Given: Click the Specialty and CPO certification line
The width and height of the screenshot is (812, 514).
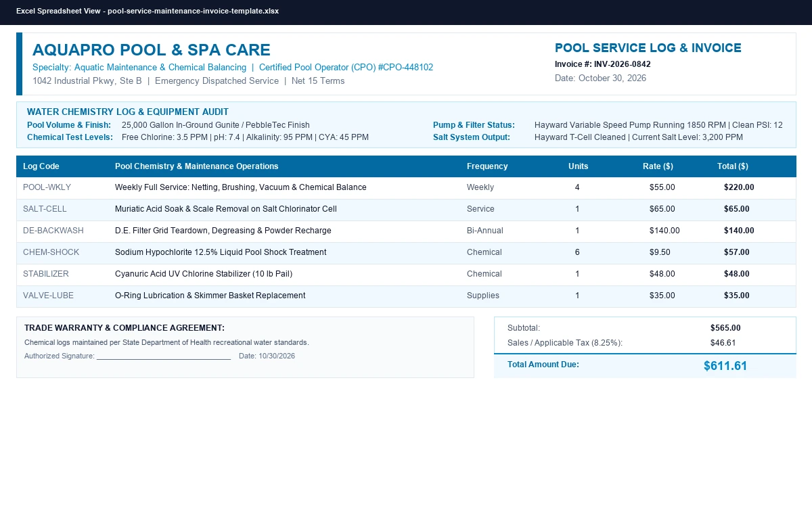Looking at the screenshot, I should click(x=233, y=68).
